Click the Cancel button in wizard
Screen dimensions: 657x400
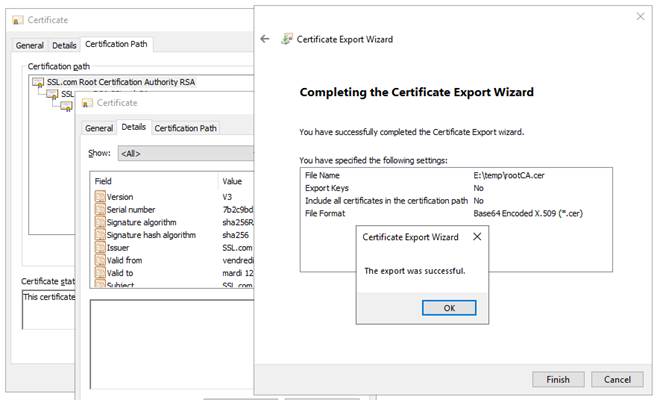[618, 379]
